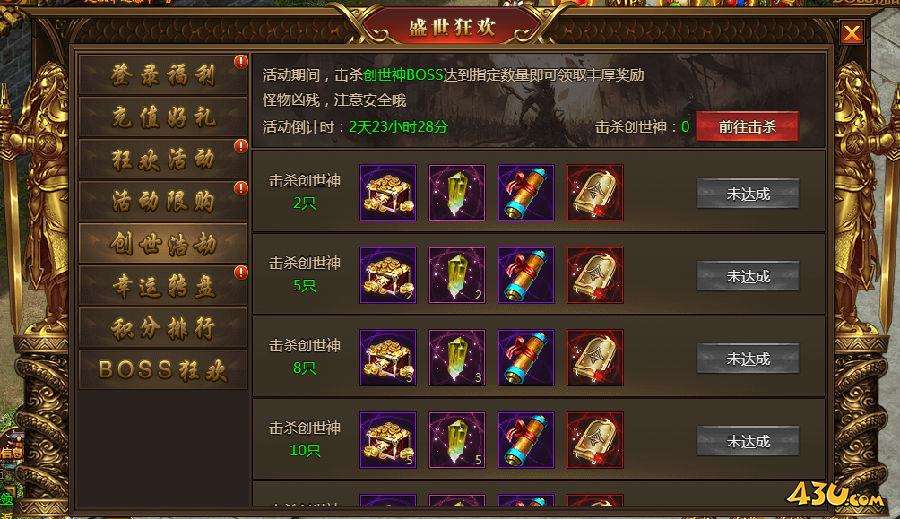Click the red 前往击杀 button
This screenshot has height=519, width=900.
coord(747,126)
